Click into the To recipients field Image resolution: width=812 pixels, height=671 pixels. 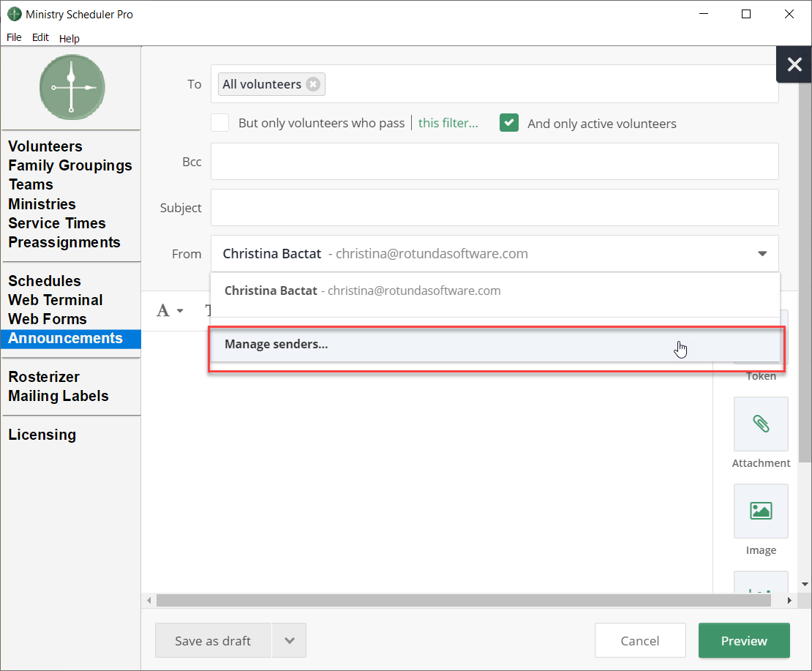click(495, 84)
